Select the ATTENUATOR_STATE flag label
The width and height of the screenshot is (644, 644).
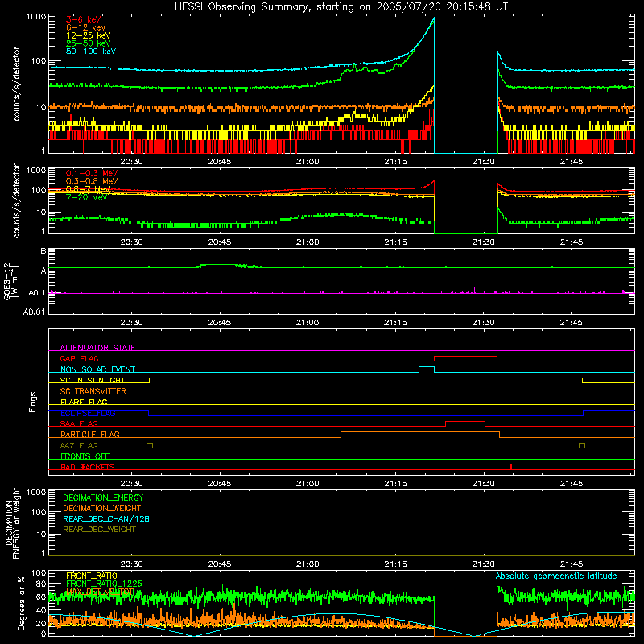coord(97,348)
